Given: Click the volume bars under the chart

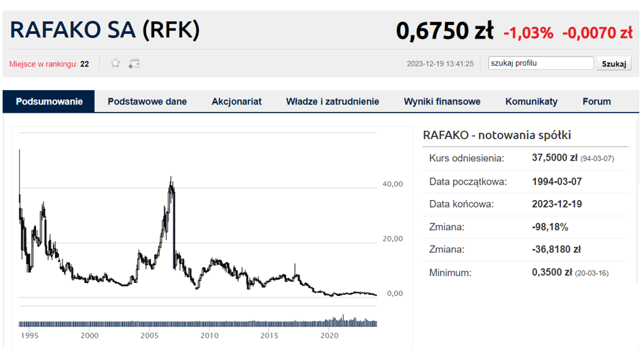Looking at the screenshot, I should pos(198,323).
